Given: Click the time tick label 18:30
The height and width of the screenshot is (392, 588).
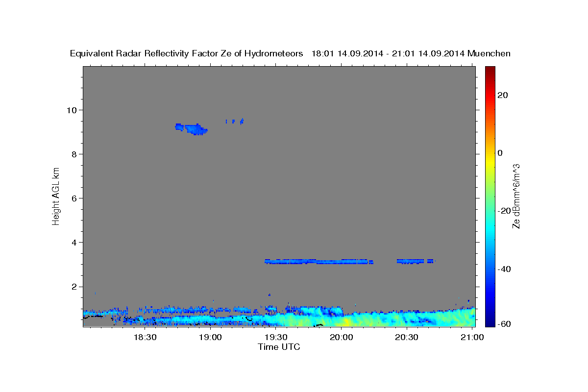Looking at the screenshot, I should pos(145,337).
